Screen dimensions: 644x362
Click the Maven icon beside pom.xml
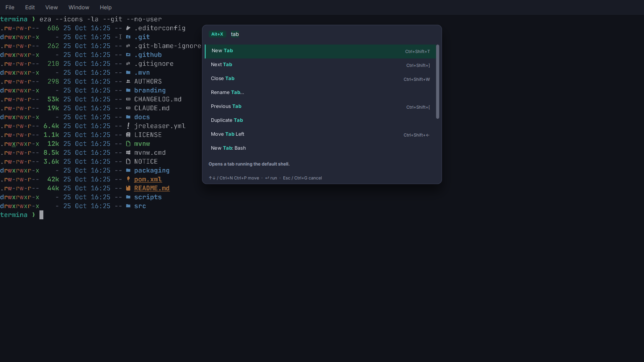[x=128, y=179]
